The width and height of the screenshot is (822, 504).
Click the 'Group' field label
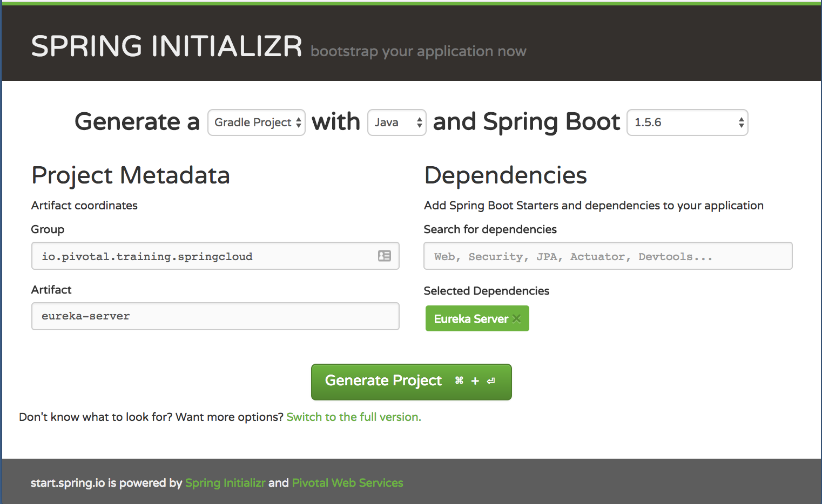point(48,229)
